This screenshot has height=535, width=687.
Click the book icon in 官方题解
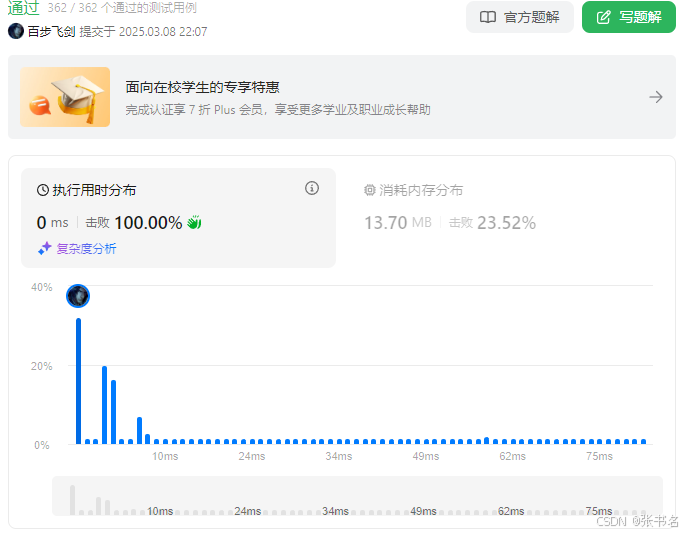tap(488, 17)
